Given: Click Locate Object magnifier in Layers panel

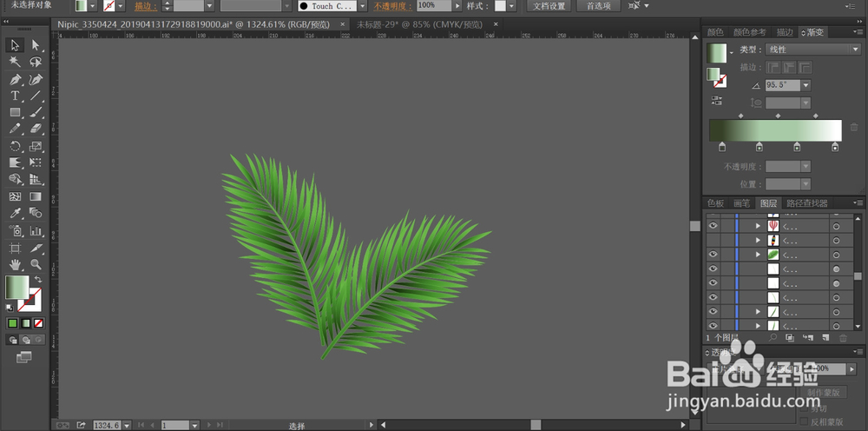Looking at the screenshot, I should point(773,337).
